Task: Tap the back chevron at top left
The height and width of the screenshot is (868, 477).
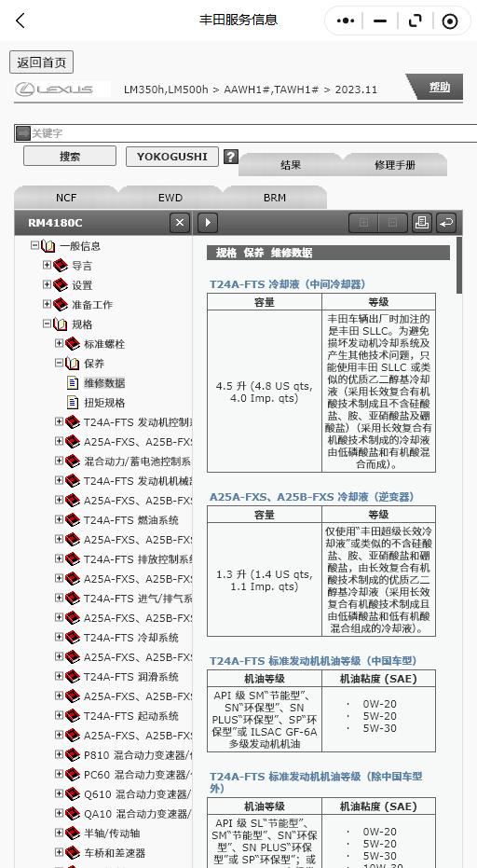Action: tap(20, 21)
